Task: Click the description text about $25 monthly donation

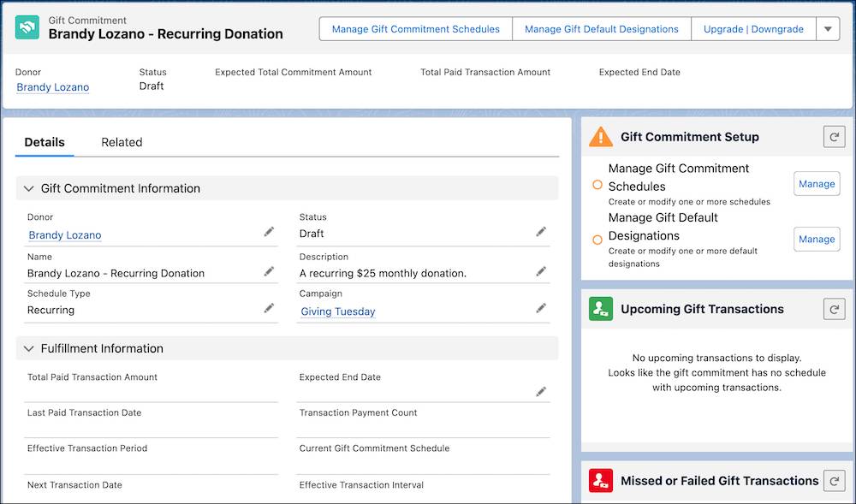Action: (x=383, y=273)
